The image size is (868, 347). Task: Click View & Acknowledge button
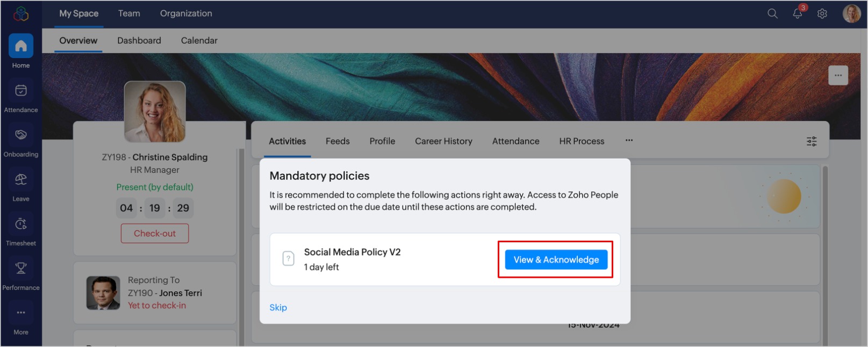(x=556, y=260)
